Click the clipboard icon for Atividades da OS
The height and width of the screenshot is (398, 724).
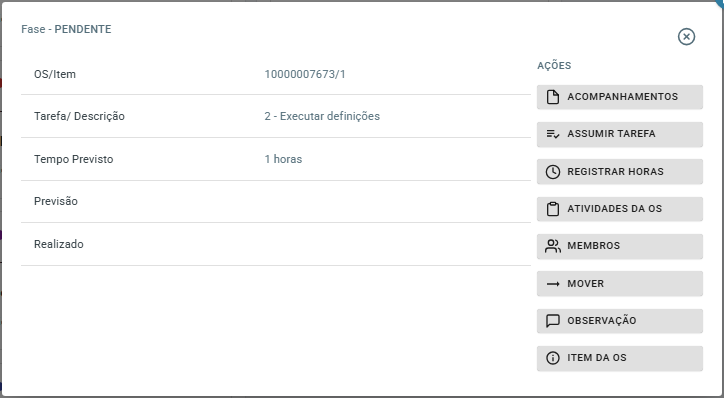(x=553, y=209)
